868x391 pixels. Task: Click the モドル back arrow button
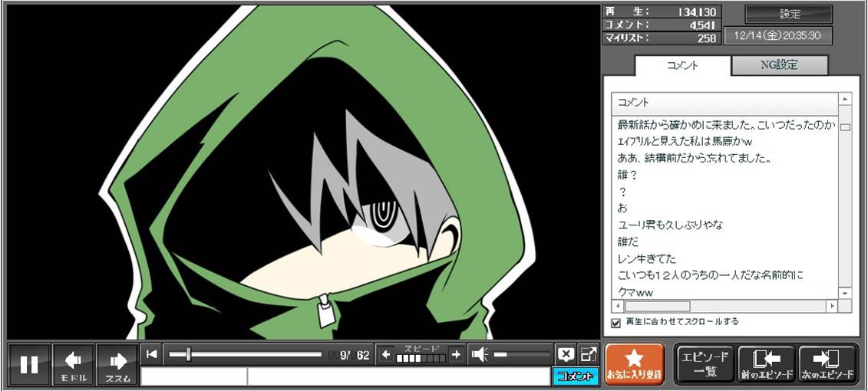pos(74,365)
